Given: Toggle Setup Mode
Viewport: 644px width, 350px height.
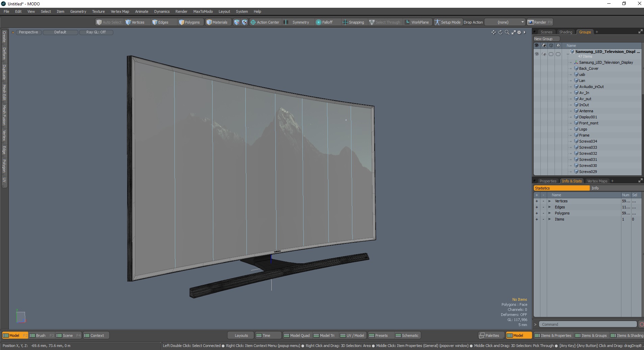Looking at the screenshot, I should (x=448, y=22).
